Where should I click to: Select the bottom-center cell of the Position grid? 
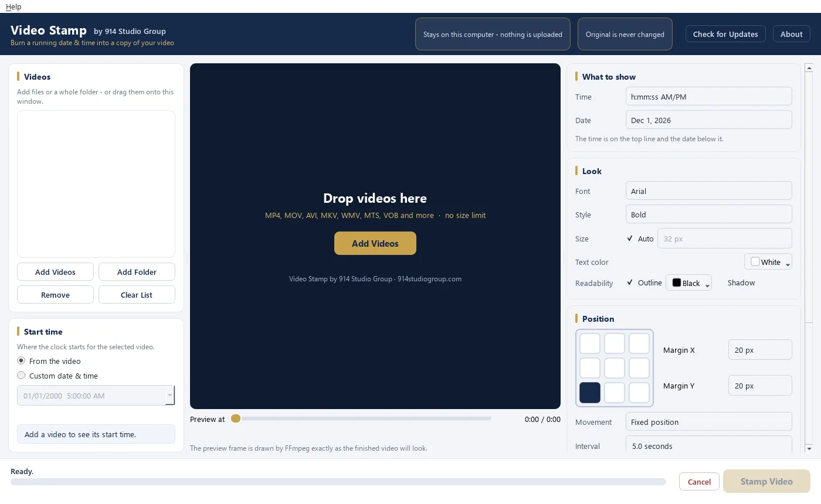(615, 393)
